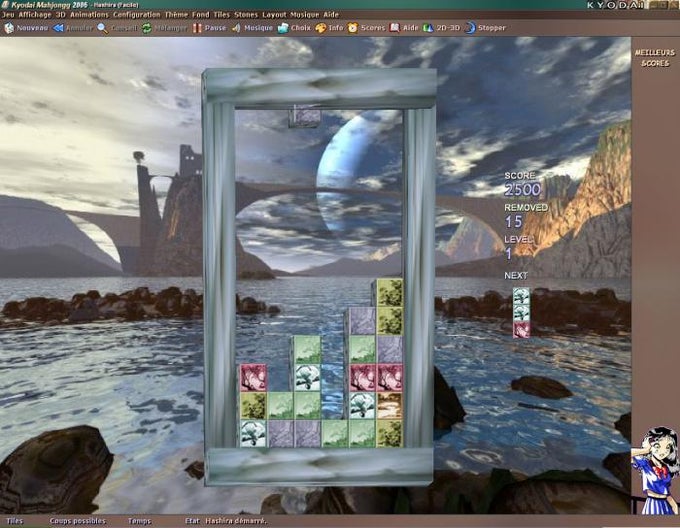
Task: Switch view with the 2D-3D button
Action: [441, 28]
